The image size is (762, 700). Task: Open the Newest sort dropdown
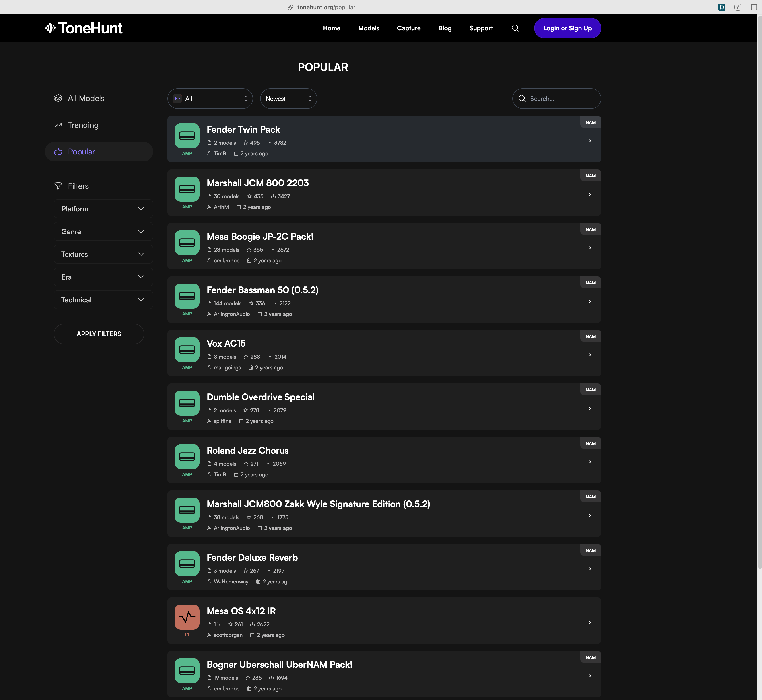288,99
